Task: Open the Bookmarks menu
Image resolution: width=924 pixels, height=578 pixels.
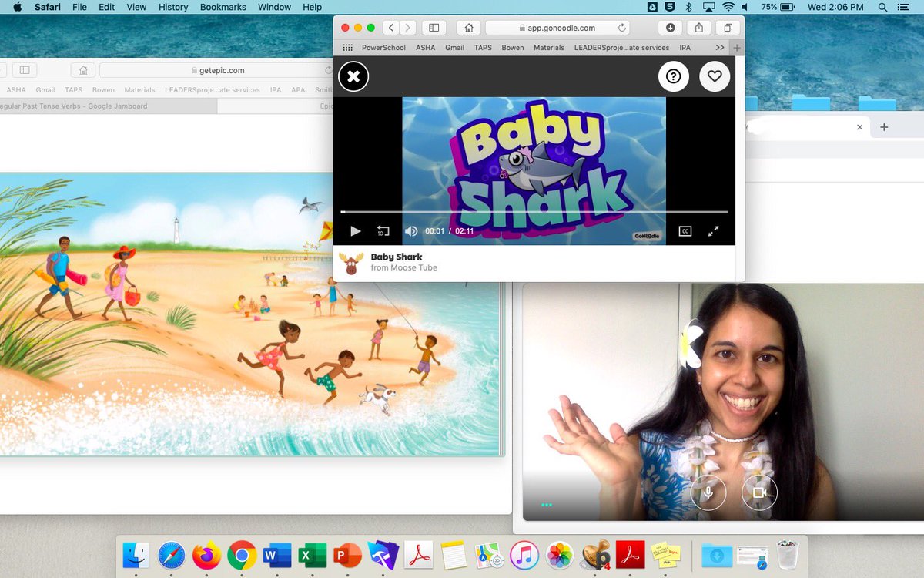Action: 223,7
